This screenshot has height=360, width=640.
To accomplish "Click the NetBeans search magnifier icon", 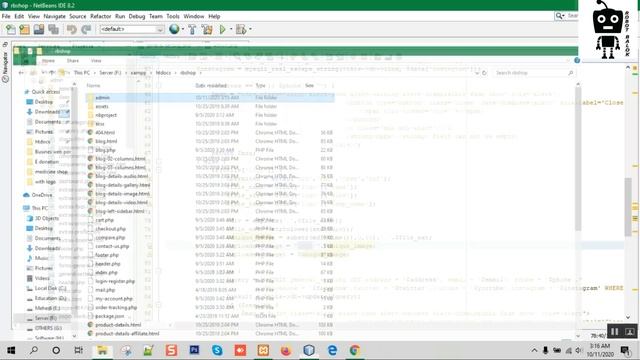I will point(559,16).
